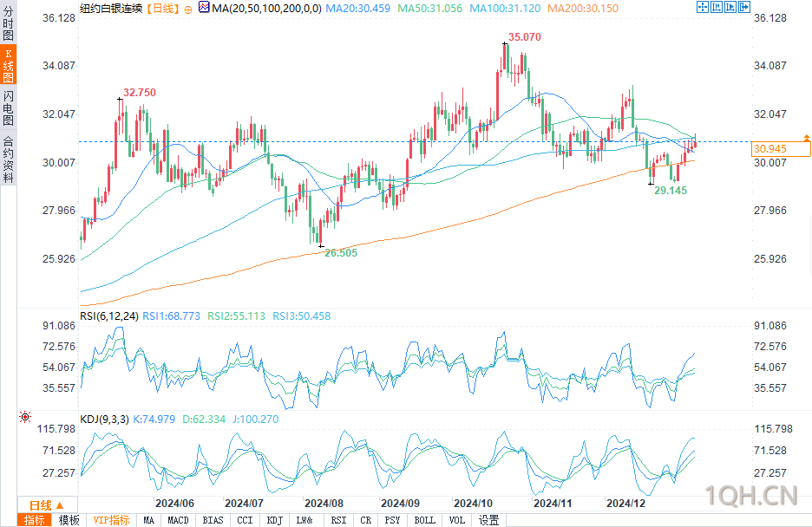Click the orange circle icon beside 【日线】
The width and height of the screenshot is (812, 527).
(188, 10)
